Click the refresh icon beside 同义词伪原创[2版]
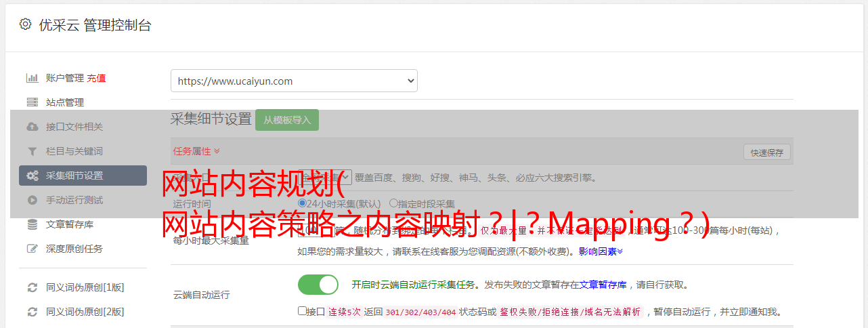The image size is (868, 328). pos(32,312)
